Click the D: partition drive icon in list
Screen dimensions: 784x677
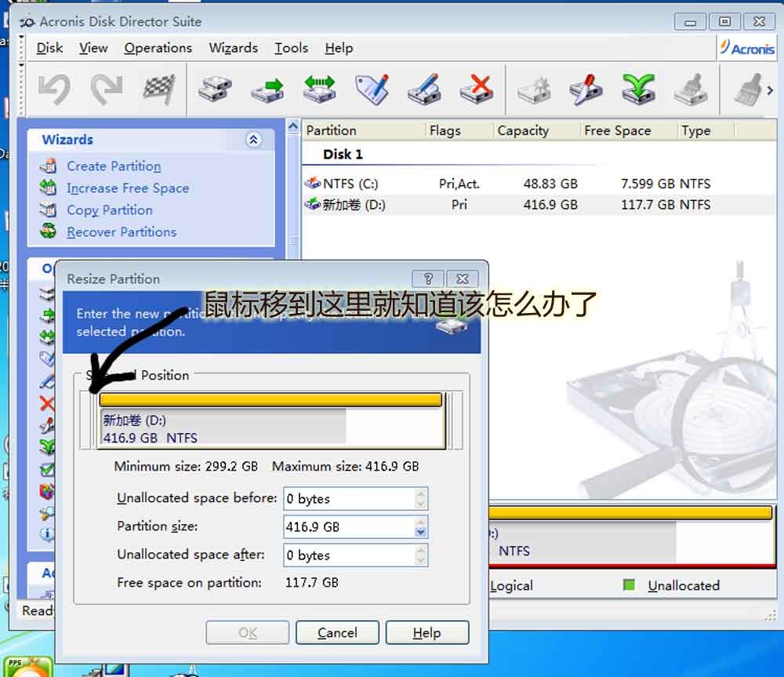[x=313, y=204]
